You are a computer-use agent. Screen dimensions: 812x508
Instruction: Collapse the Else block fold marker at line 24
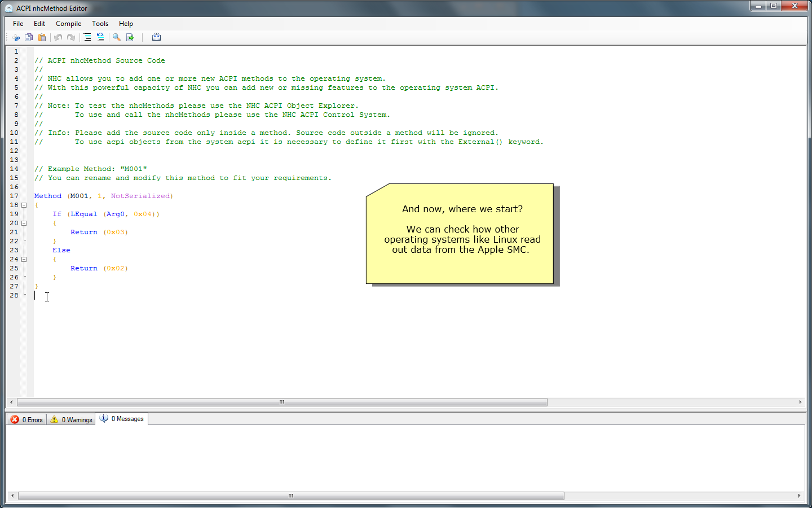point(24,259)
